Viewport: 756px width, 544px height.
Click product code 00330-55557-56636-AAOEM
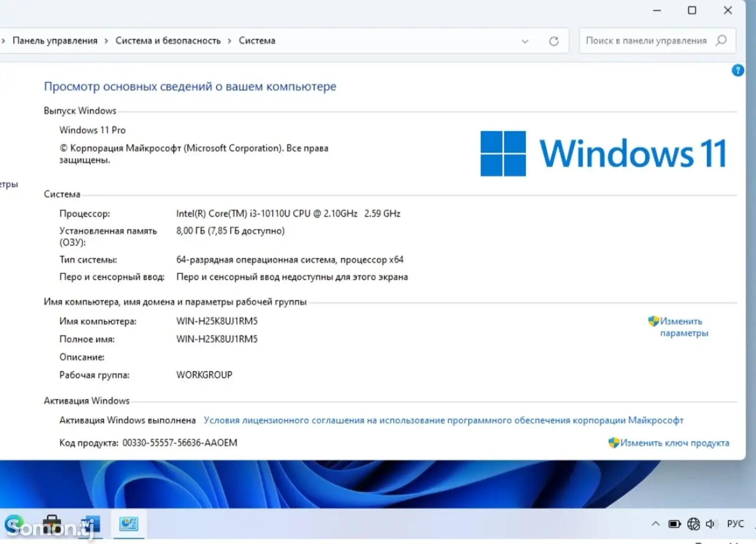(180, 443)
